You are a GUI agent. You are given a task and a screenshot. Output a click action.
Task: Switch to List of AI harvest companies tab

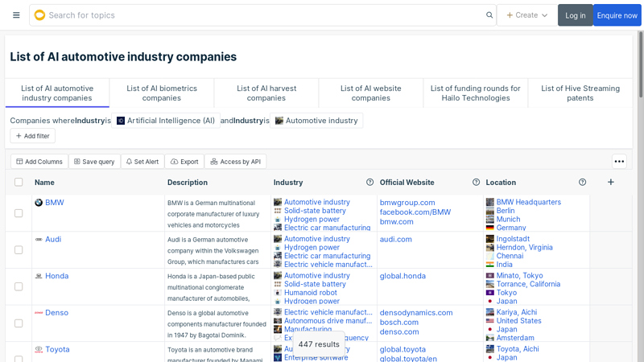[266, 93]
